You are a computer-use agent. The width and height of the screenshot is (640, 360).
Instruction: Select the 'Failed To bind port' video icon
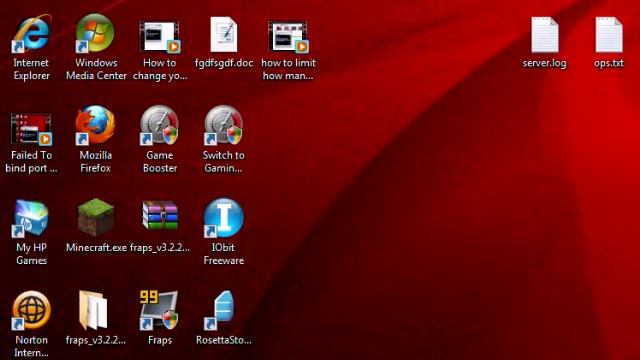pos(31,129)
